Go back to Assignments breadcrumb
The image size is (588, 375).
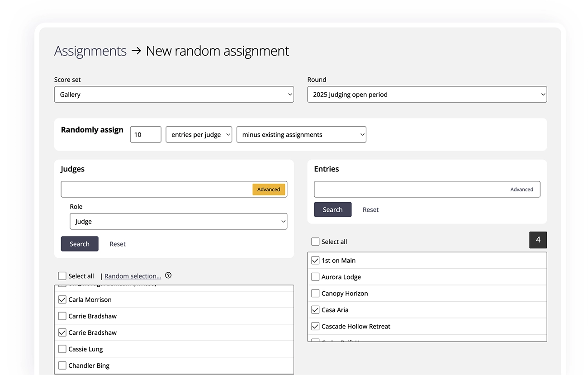90,51
